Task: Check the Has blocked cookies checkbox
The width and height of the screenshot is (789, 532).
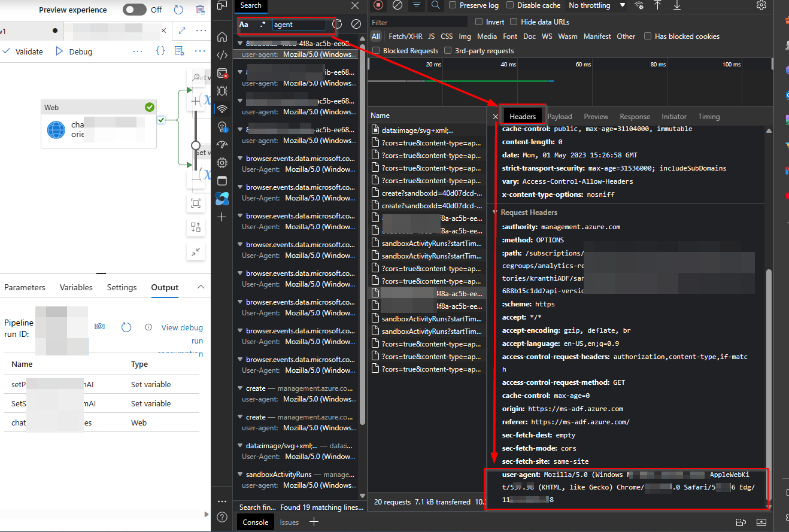Action: [x=648, y=37]
